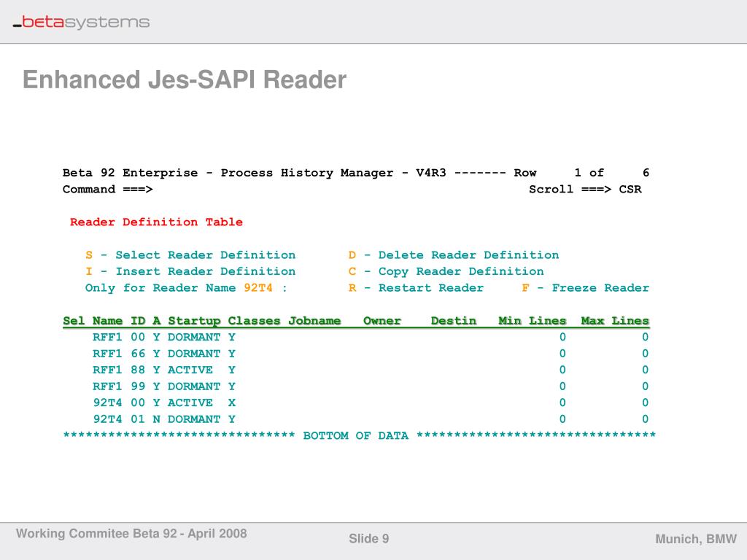Click the 'Enhanced Jes-SAPI Reader' slide title

click(185, 79)
